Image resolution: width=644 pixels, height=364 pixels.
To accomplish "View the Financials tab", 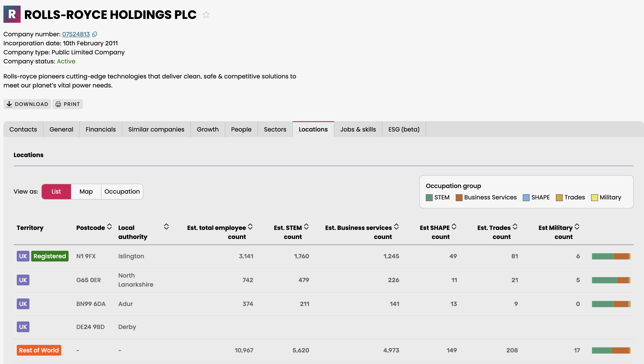I will pos(101,129).
